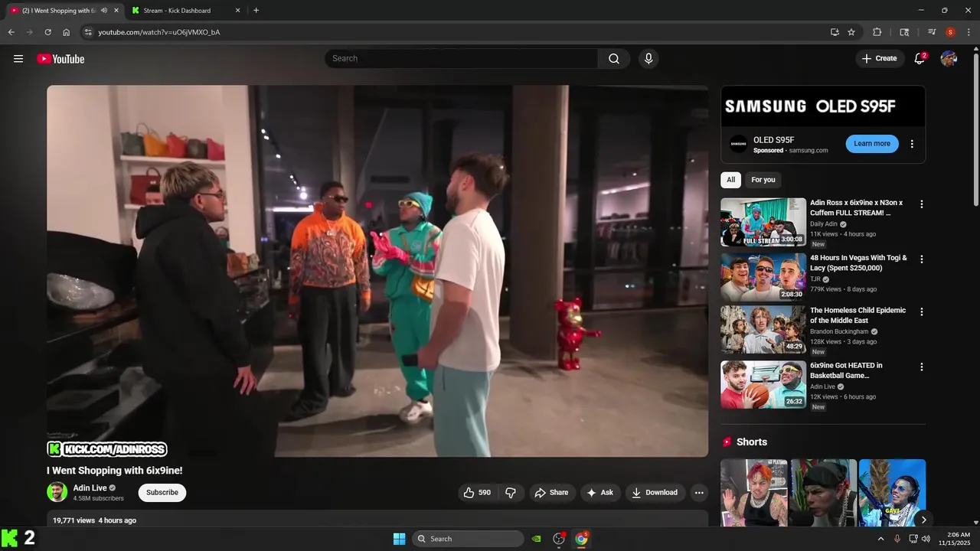Click the Samsung OLED S95F banner
Screen dimensions: 980x551
(x=823, y=106)
